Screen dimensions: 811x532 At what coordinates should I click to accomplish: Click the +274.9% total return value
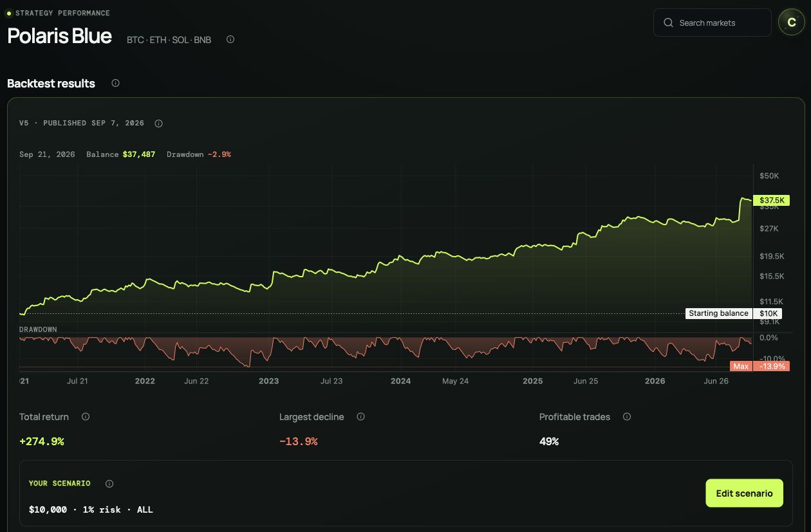(42, 441)
